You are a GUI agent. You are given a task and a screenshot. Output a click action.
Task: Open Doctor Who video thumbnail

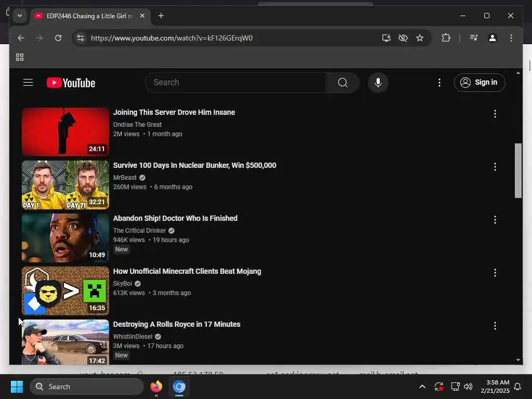click(x=65, y=238)
